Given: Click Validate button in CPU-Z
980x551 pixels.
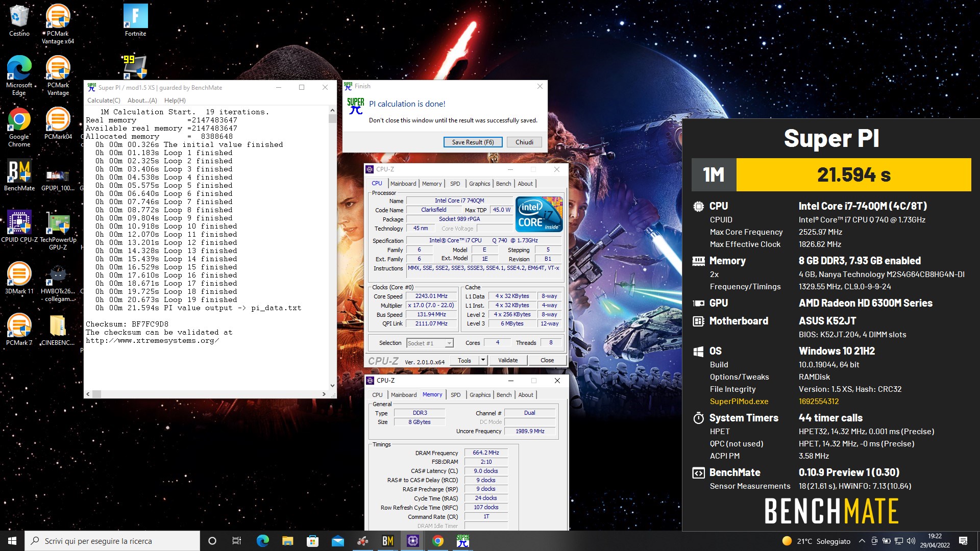Looking at the screenshot, I should click(x=508, y=360).
